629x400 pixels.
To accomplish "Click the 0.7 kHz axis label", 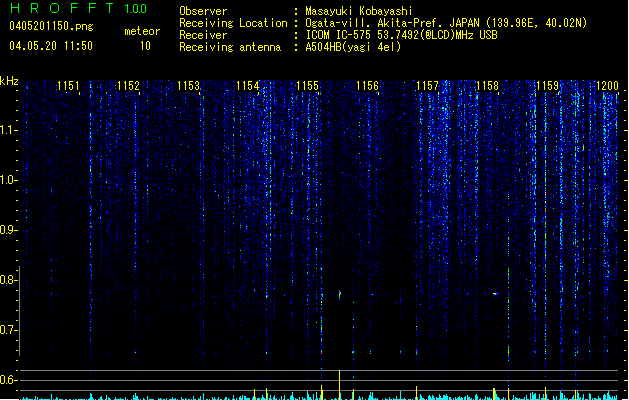I will coord(8,330).
